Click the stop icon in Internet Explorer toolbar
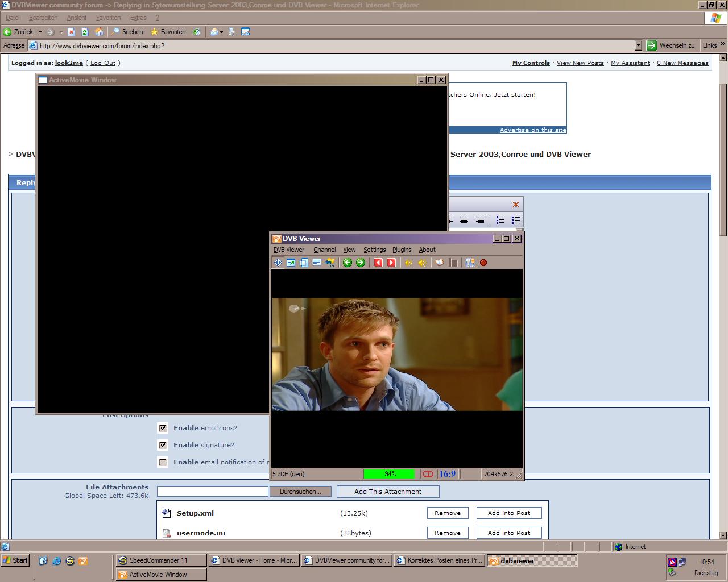The height and width of the screenshot is (582, 728). coord(71,32)
